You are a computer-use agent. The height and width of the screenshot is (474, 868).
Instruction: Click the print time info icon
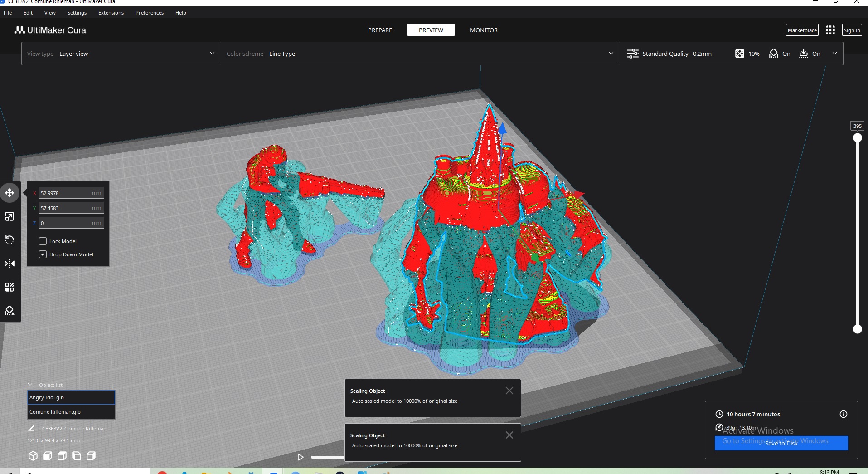pyautogui.click(x=843, y=414)
